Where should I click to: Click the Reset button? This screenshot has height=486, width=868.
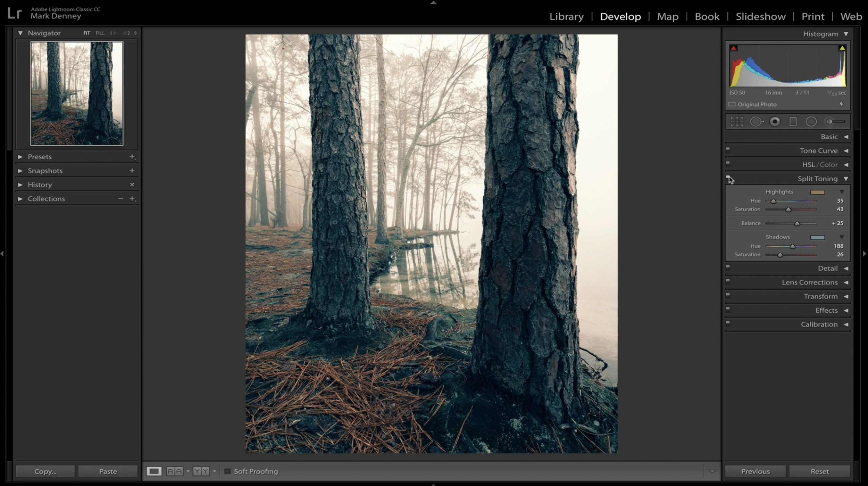(819, 471)
